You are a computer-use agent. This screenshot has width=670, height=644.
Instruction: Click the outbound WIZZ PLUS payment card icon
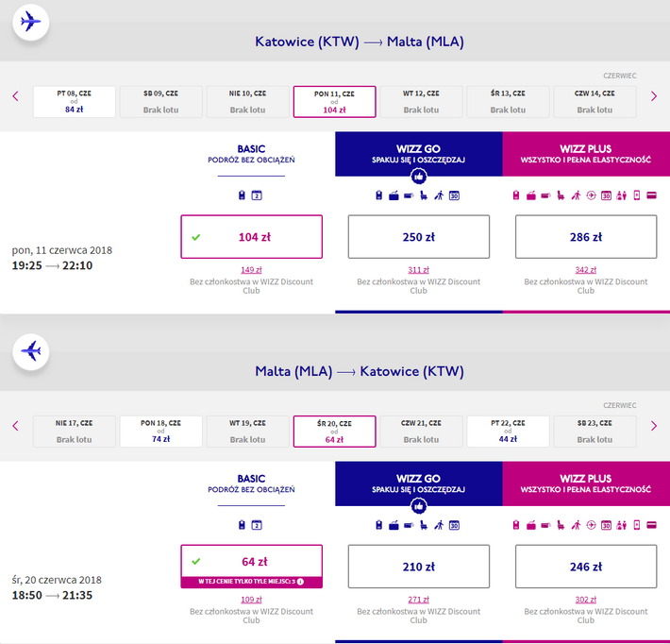point(651,195)
